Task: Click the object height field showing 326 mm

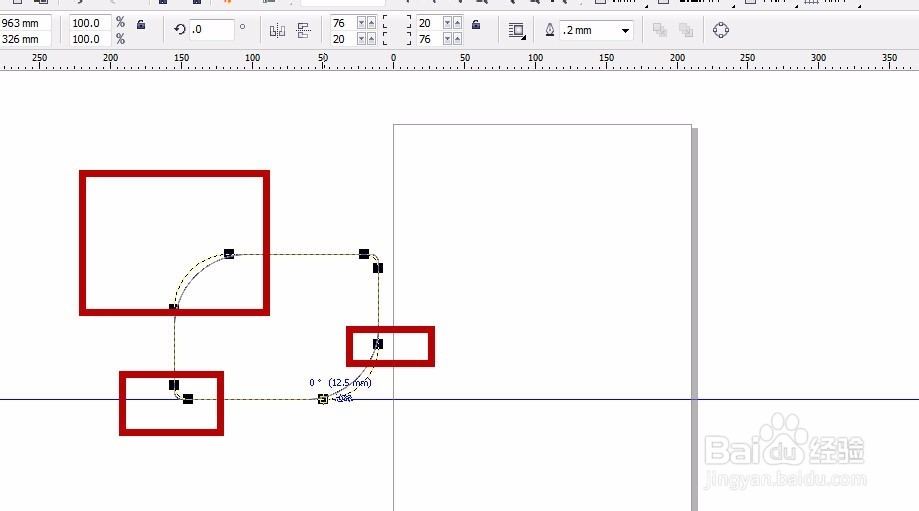Action: coord(25,39)
